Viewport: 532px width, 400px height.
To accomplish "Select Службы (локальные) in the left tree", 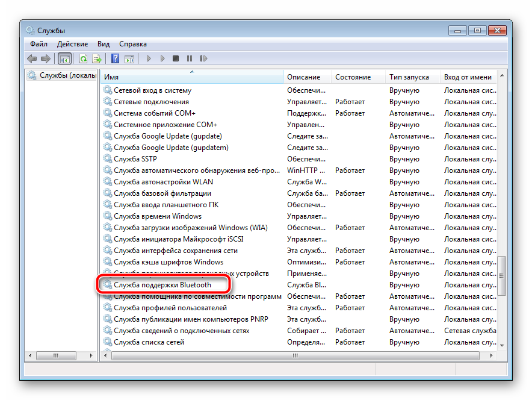I will click(67, 76).
